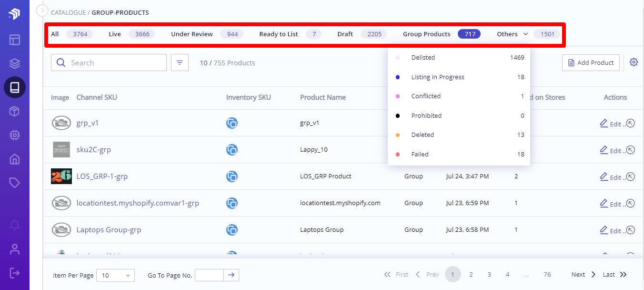The width and height of the screenshot is (644, 290).
Task: Go to page 3 in pagination
Action: pos(489,274)
